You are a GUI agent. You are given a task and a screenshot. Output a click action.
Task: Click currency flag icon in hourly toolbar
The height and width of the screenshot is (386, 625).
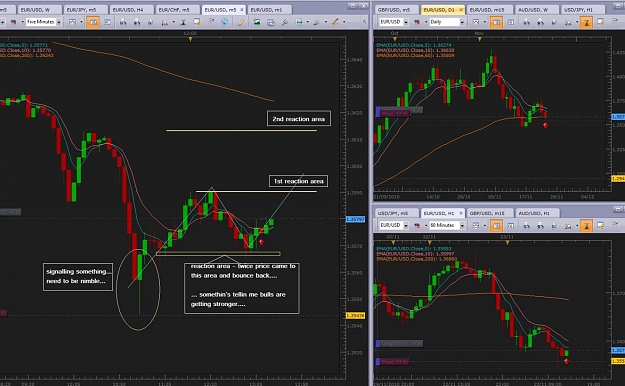(x=417, y=225)
